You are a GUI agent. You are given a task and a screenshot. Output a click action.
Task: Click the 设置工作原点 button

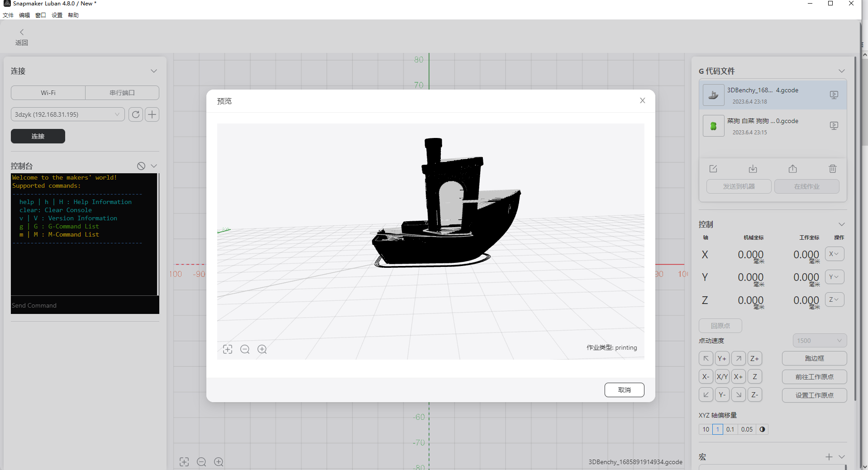tap(814, 395)
